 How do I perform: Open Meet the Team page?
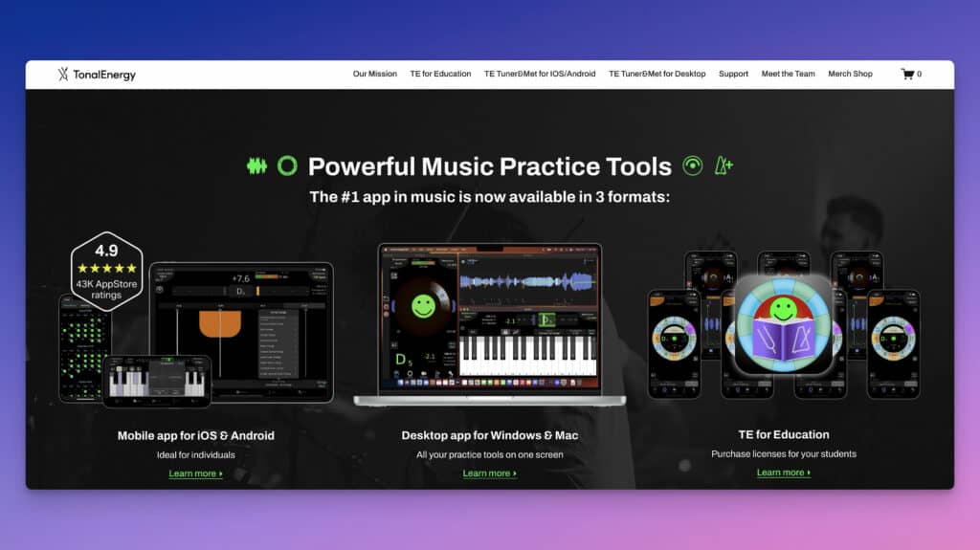789,74
